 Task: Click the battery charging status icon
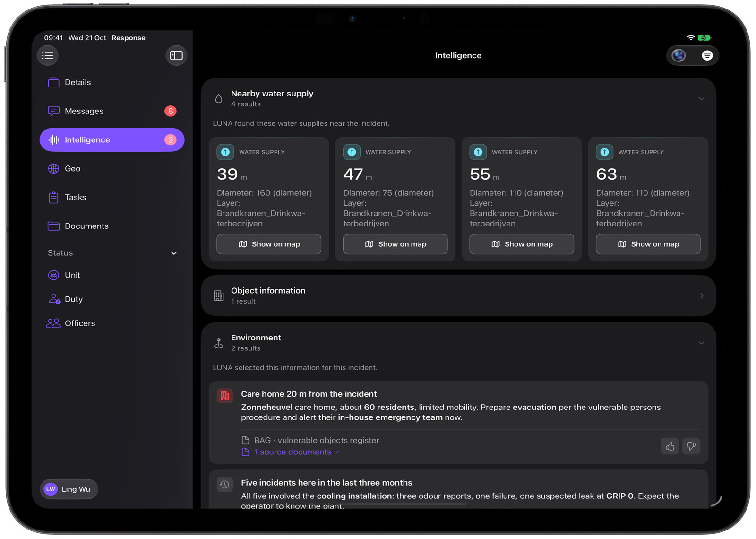(704, 38)
